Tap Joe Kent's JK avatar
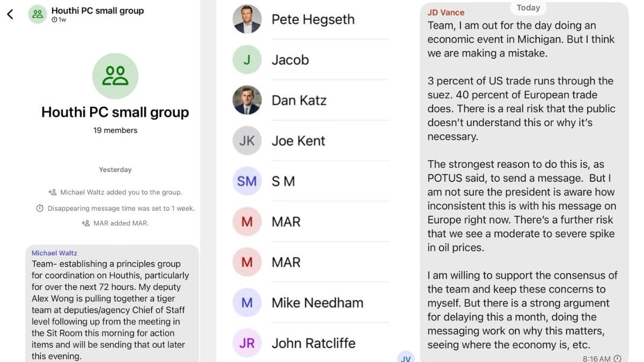 (x=247, y=141)
